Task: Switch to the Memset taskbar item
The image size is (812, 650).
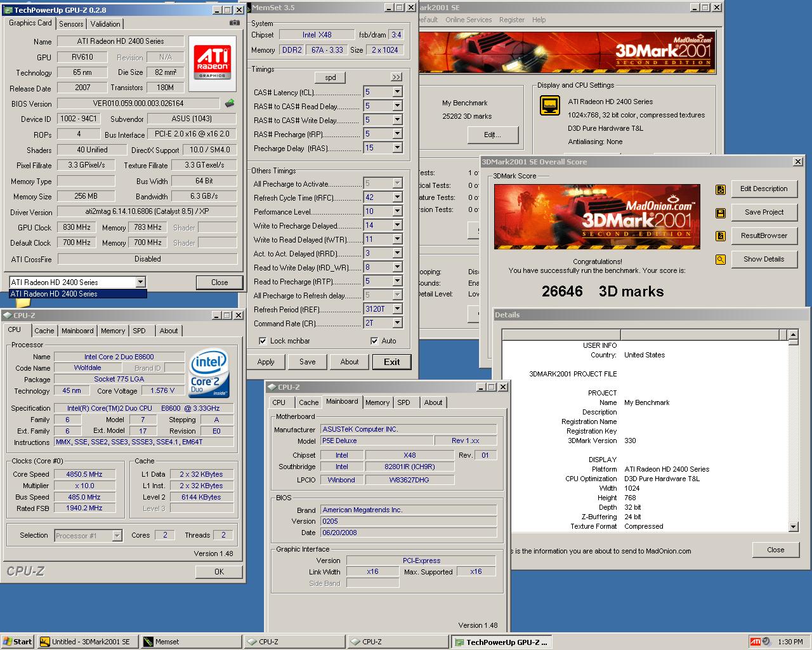Action: [x=190, y=642]
